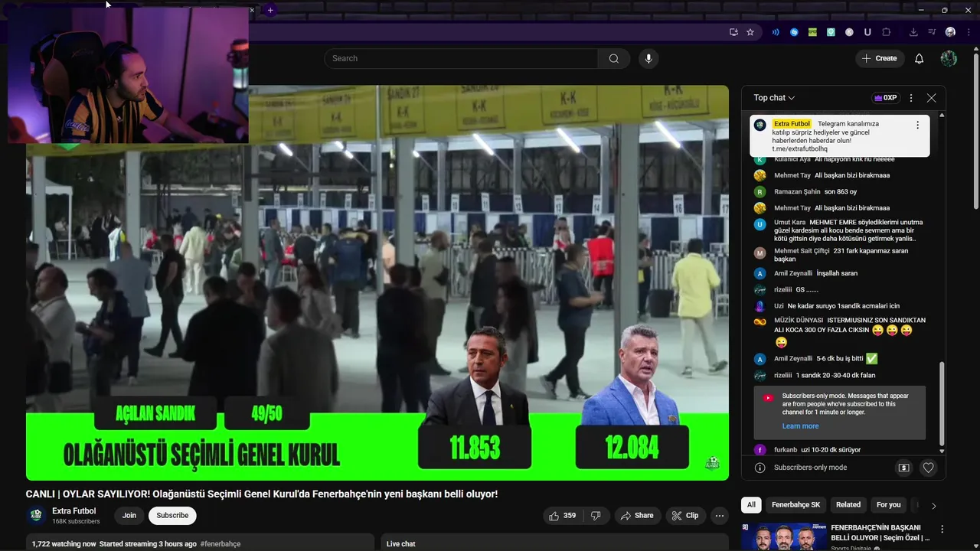The image size is (980, 551).
Task: Select the Related filter chip
Action: click(x=848, y=505)
